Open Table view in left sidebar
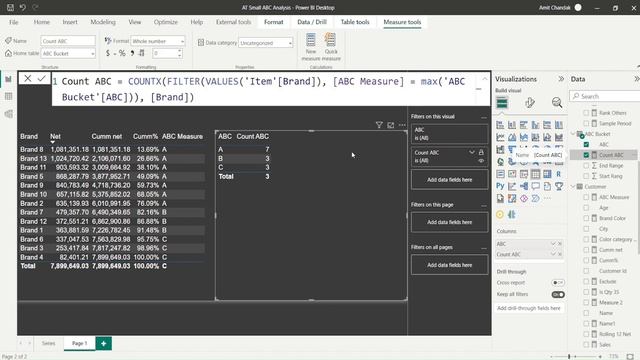640x360 pixels. (x=9, y=96)
